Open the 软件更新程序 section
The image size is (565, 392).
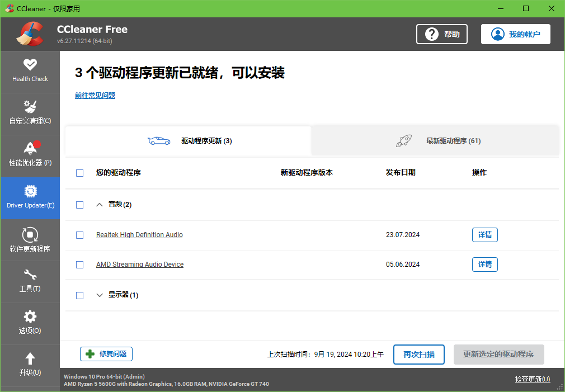coord(30,239)
